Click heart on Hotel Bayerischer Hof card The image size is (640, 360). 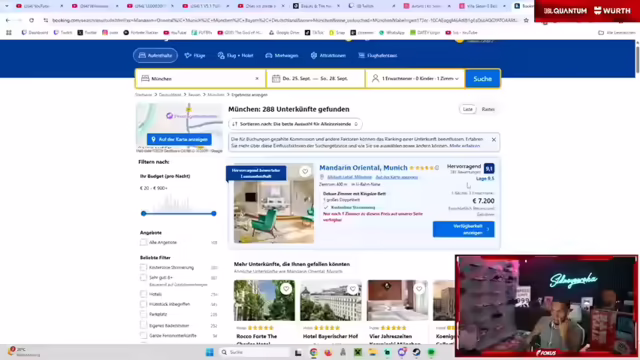353,289
